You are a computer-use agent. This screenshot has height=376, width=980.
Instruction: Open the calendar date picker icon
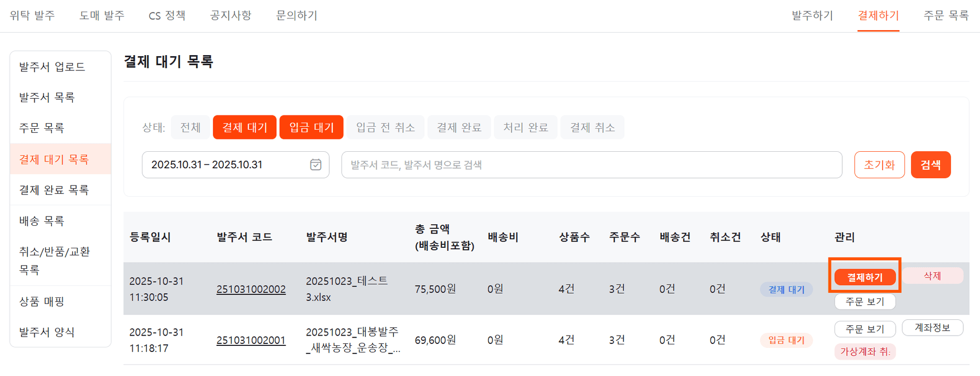[315, 165]
